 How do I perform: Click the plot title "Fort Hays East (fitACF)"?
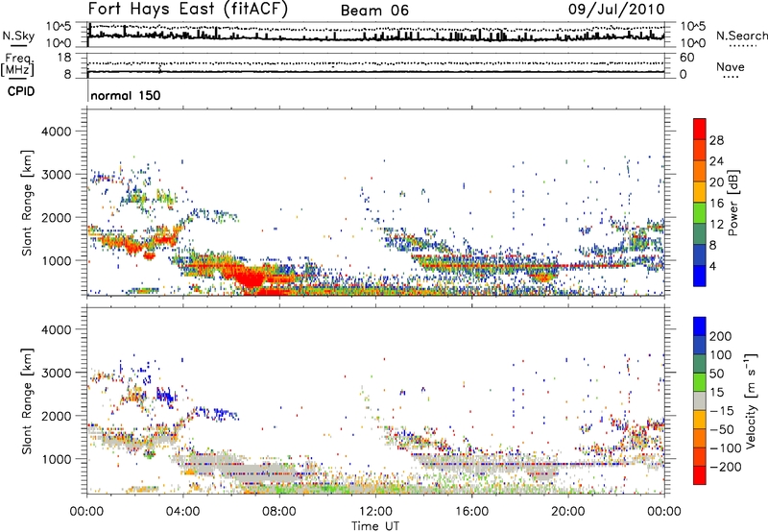click(187, 10)
